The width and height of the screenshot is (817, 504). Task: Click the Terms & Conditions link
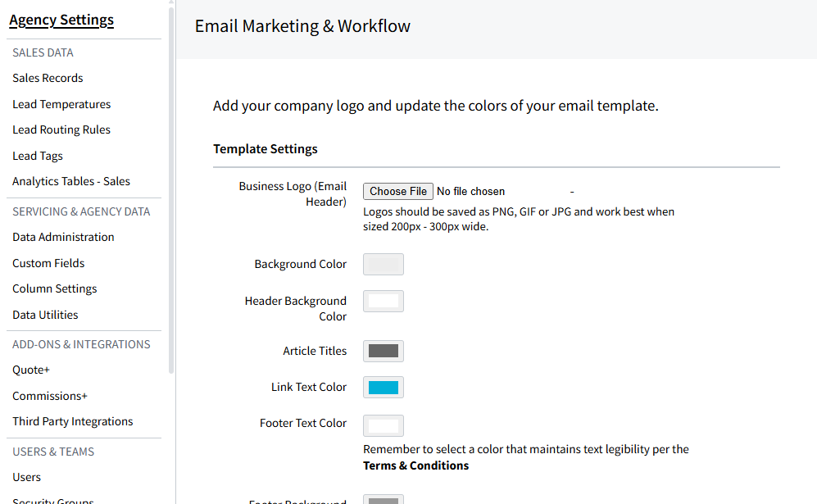click(415, 466)
